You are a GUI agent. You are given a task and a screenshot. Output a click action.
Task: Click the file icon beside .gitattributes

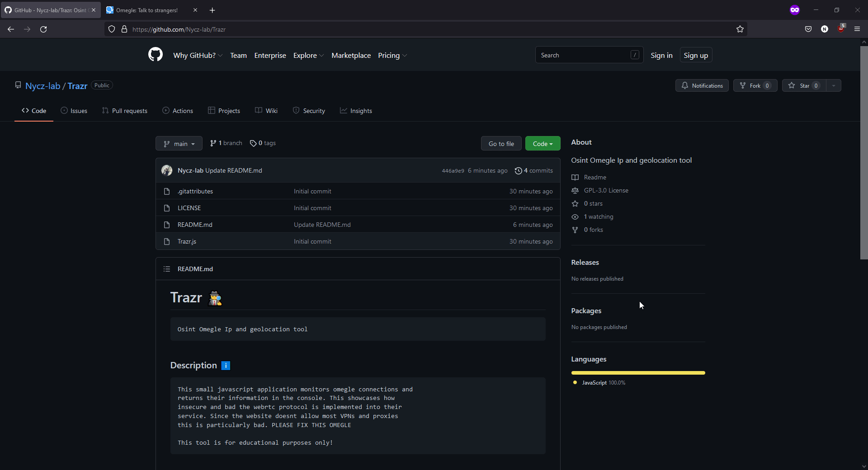[x=167, y=191]
